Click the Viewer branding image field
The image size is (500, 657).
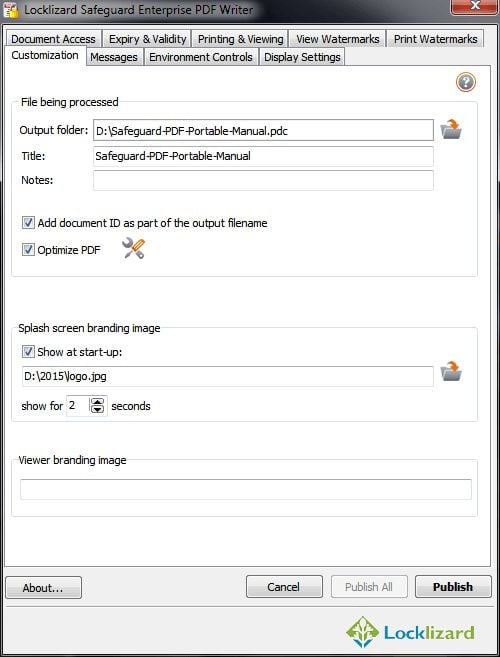coord(246,489)
